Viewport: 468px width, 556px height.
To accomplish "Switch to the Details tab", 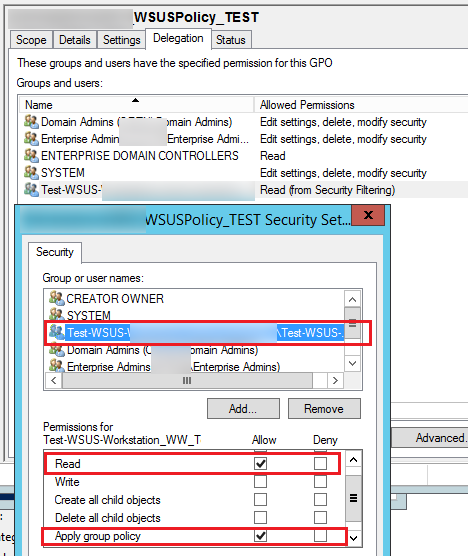I will point(75,40).
